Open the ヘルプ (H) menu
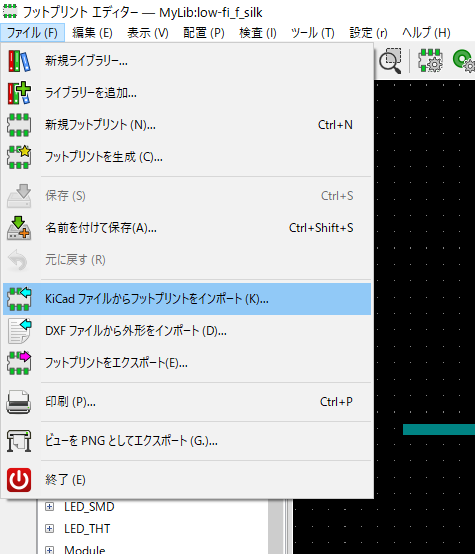This screenshot has height=554, width=475. click(426, 33)
